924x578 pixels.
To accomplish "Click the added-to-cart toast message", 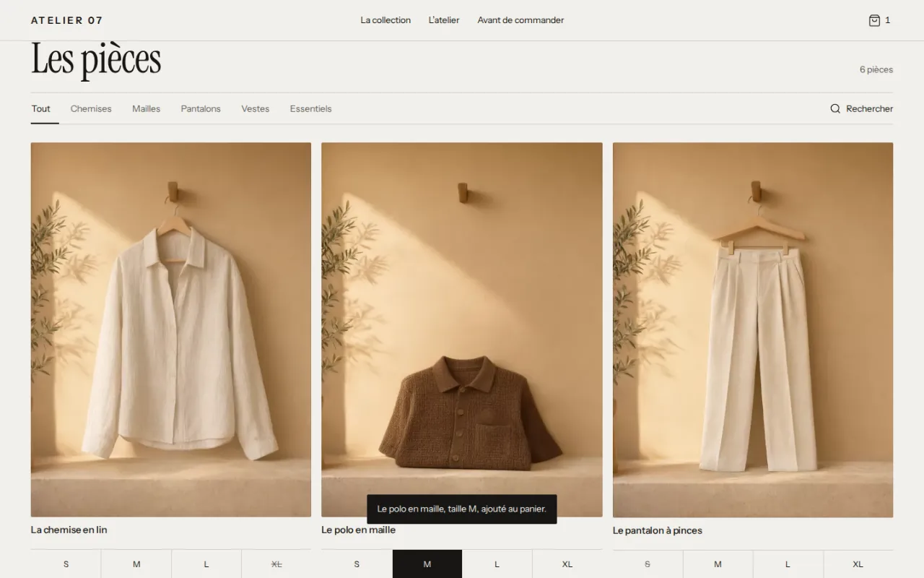I will 462,509.
